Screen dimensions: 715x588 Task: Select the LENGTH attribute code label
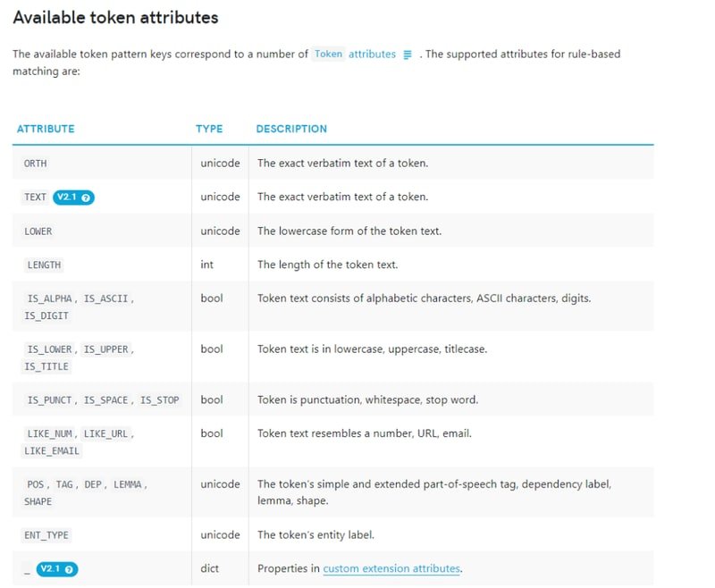44,265
